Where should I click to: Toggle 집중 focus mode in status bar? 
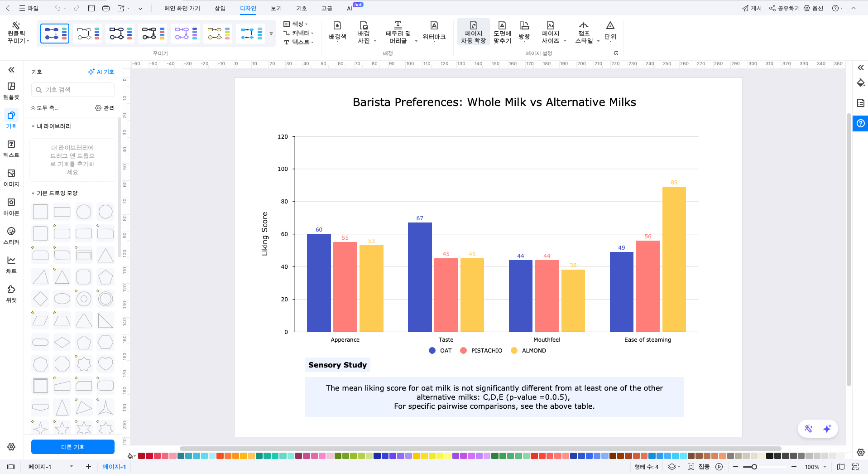[x=699, y=467]
